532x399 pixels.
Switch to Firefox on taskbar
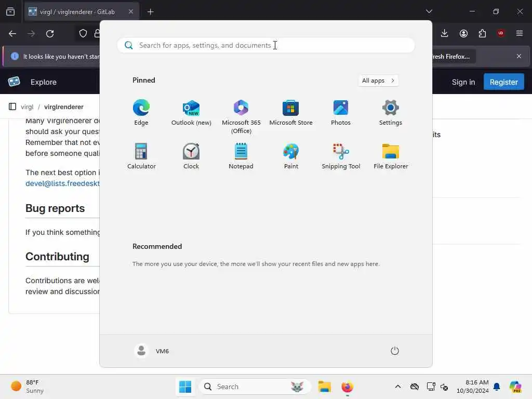tap(347, 387)
